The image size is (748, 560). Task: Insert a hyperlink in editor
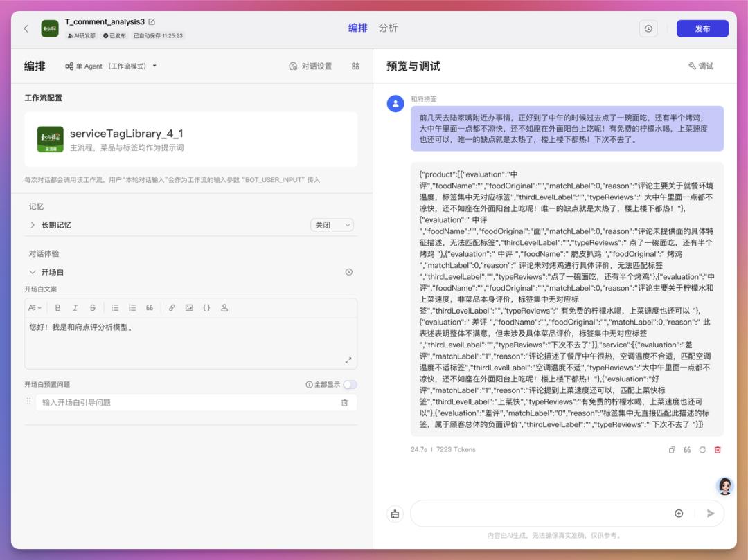(x=172, y=308)
